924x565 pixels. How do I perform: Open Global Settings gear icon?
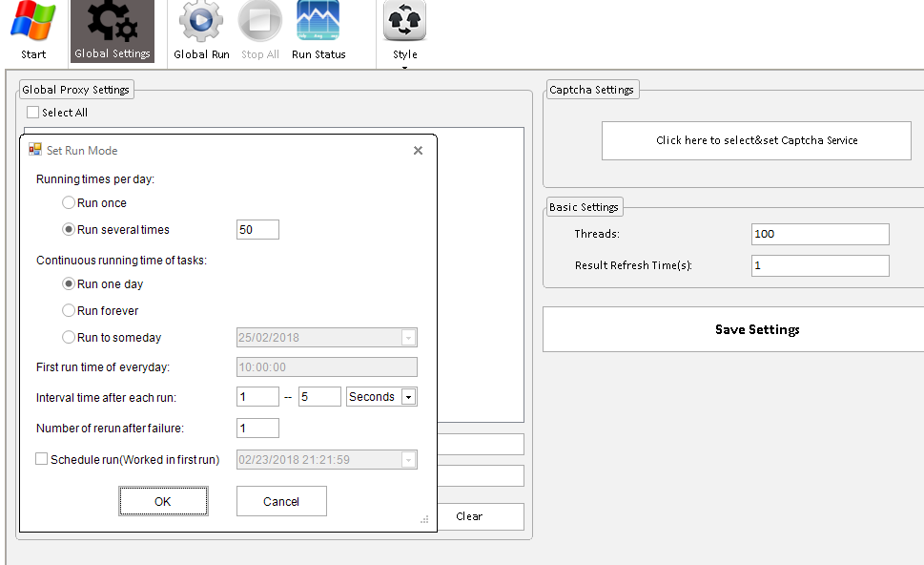point(112,23)
